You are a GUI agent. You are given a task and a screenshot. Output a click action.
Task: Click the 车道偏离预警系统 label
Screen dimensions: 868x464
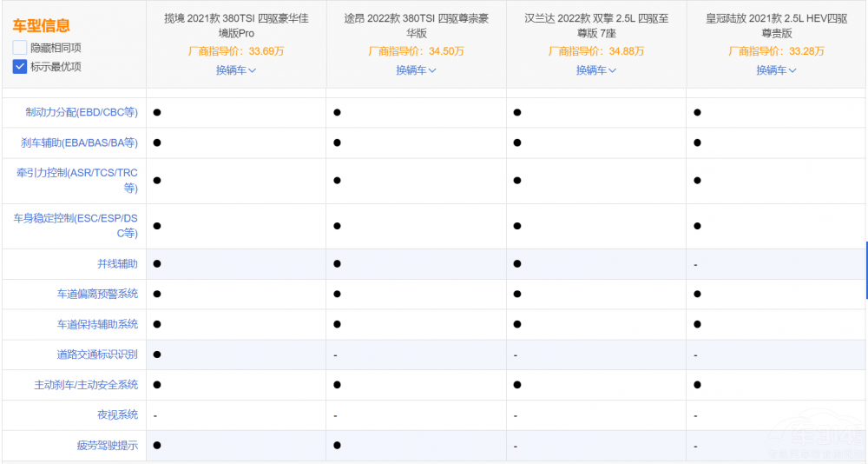97,294
